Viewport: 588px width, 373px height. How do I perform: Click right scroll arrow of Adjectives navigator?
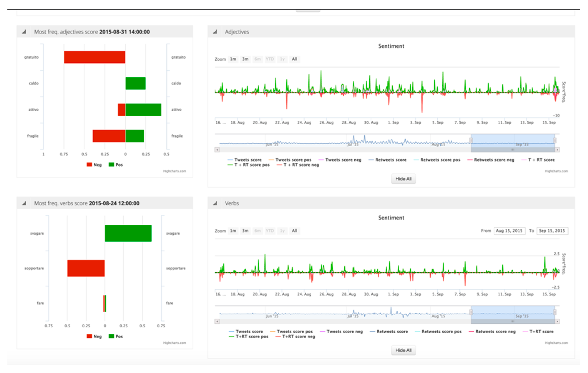tap(557, 150)
